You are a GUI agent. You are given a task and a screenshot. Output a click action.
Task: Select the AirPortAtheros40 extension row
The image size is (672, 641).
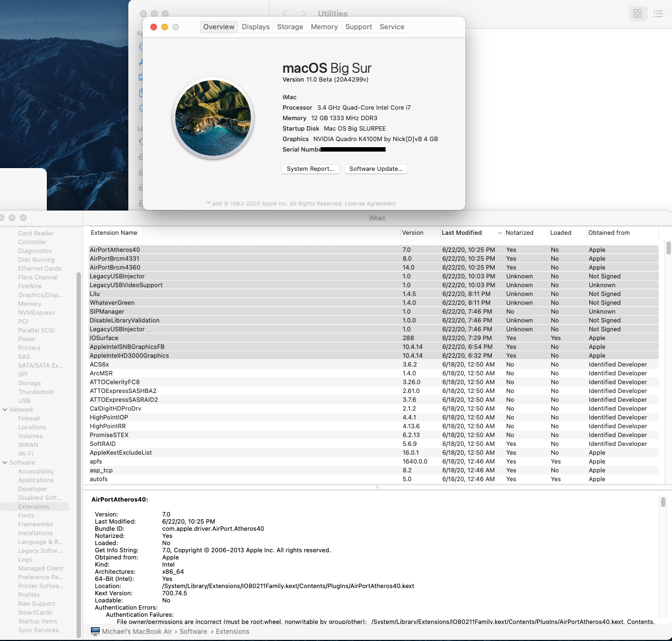pyautogui.click(x=373, y=250)
